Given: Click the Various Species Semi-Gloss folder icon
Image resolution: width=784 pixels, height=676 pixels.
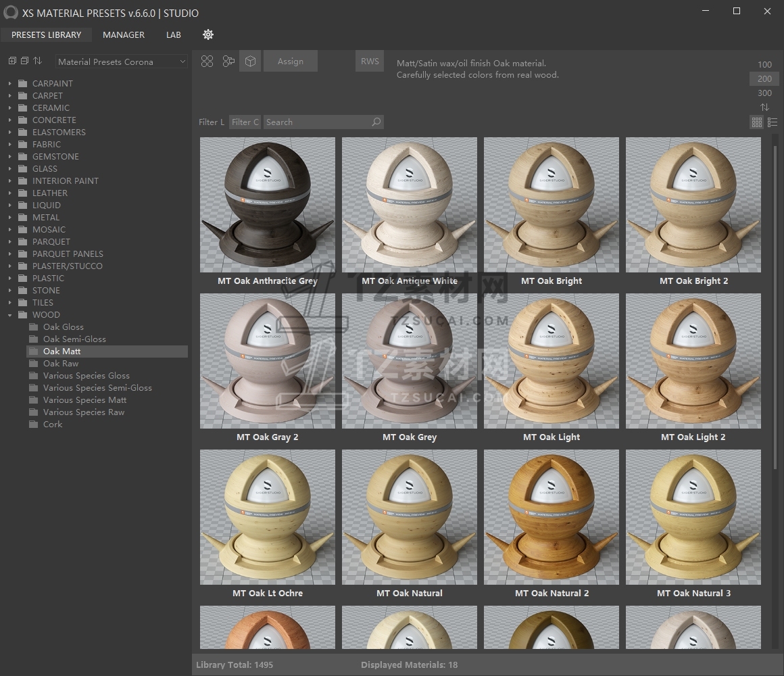Looking at the screenshot, I should tap(34, 387).
